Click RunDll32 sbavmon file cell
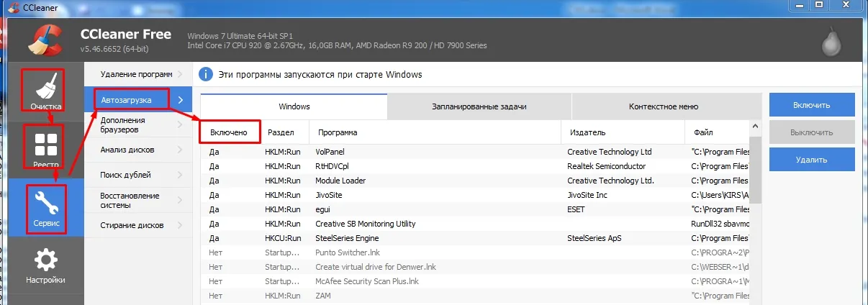The height and width of the screenshot is (305, 868). pyautogui.click(x=720, y=224)
